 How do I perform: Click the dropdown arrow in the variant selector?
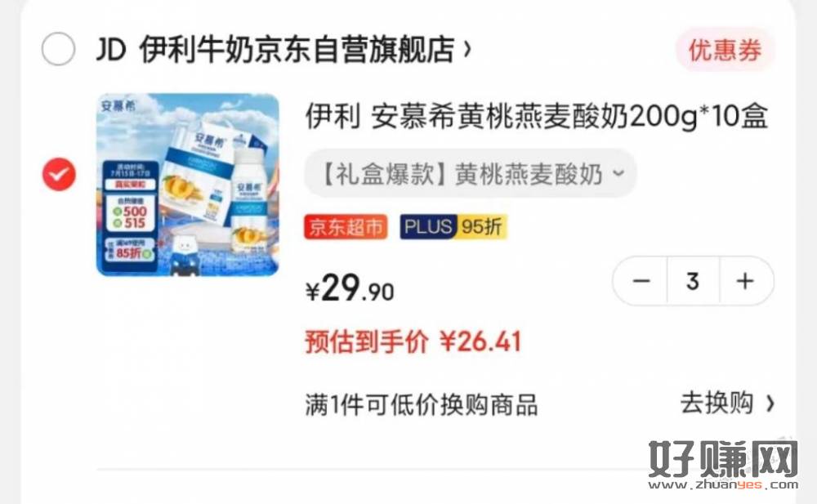tap(618, 173)
